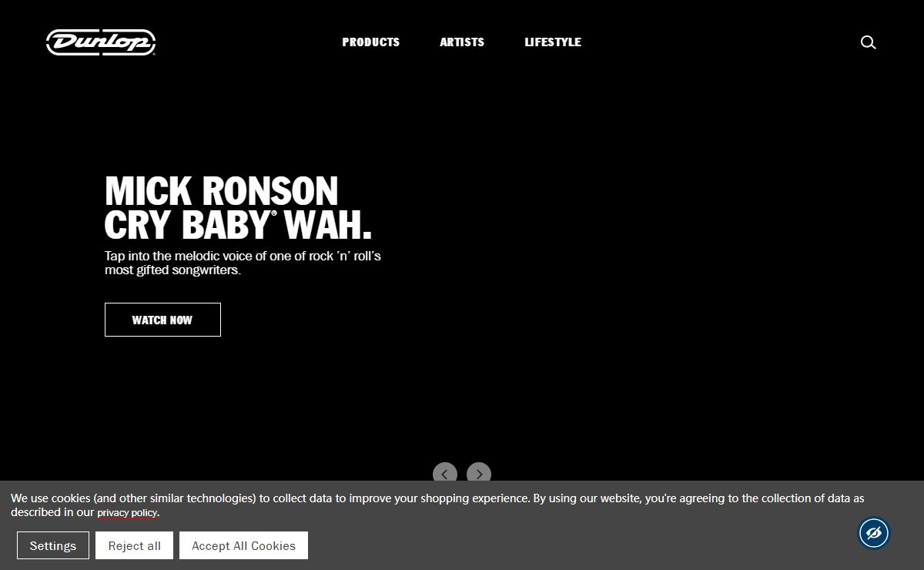Open the Lifestyle menu
The height and width of the screenshot is (570, 924).
553,42
